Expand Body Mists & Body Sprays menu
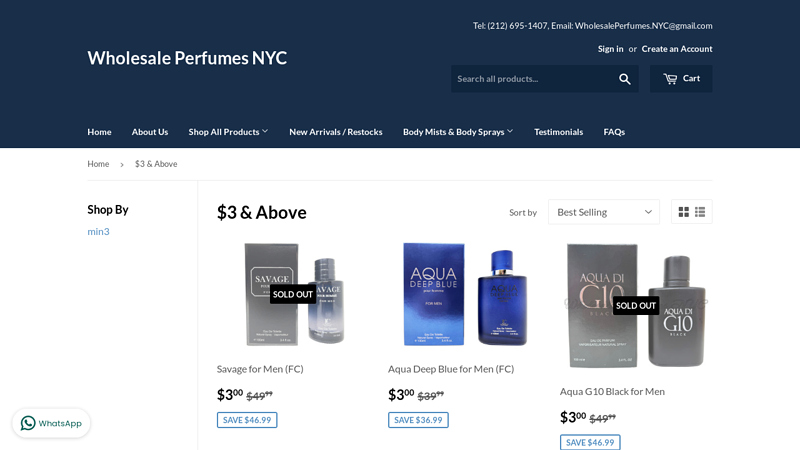The image size is (800, 450). click(x=458, y=132)
